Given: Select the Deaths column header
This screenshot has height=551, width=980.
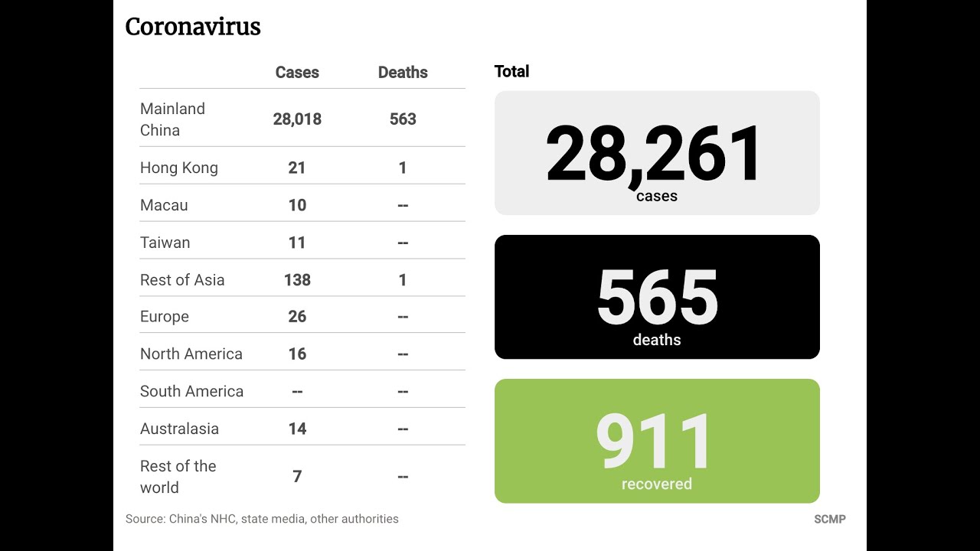Looking at the screenshot, I should point(403,73).
